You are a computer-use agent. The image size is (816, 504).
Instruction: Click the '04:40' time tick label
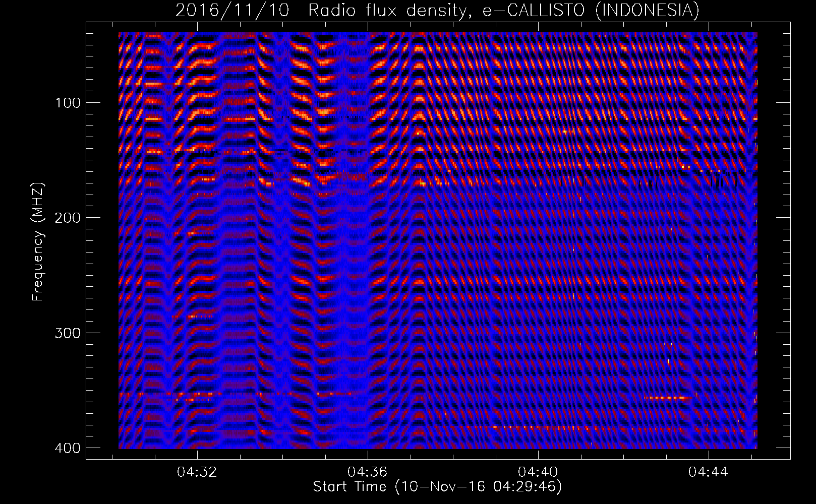[538, 472]
